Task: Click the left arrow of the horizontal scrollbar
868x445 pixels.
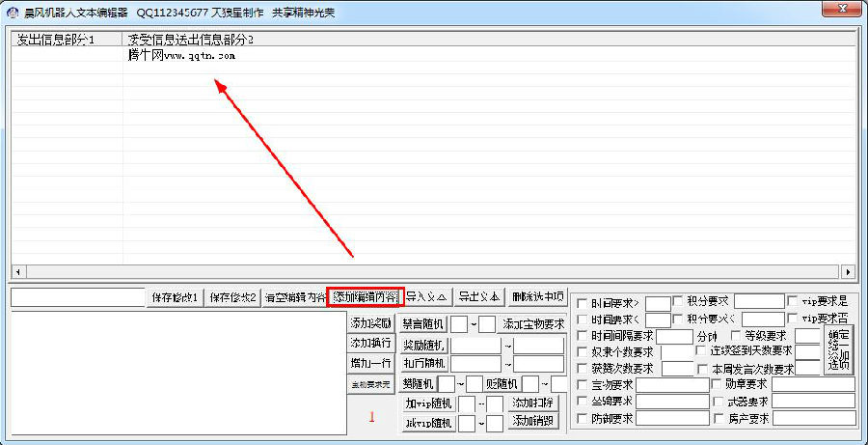Action: coord(16,271)
